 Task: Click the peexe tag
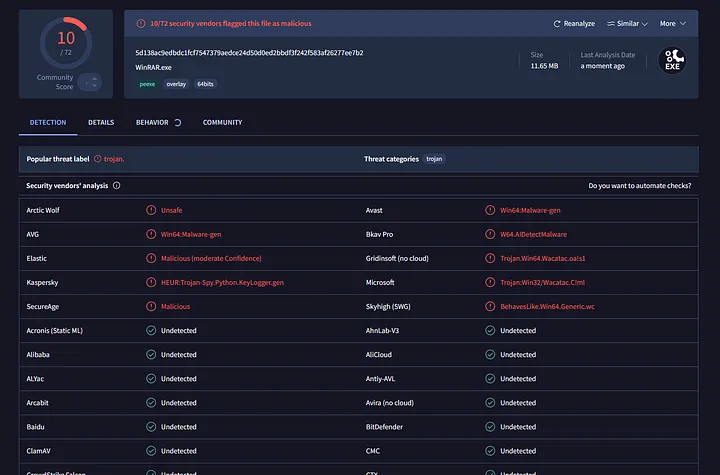tap(147, 84)
